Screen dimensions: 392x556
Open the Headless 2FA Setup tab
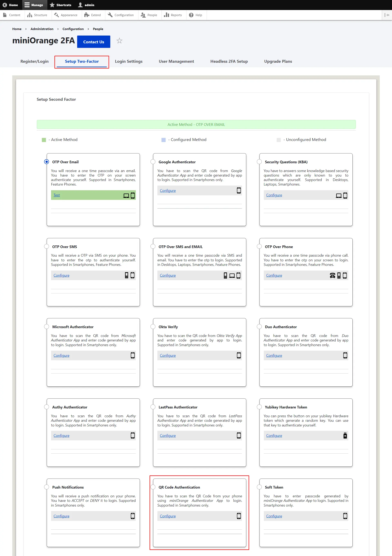(x=229, y=61)
